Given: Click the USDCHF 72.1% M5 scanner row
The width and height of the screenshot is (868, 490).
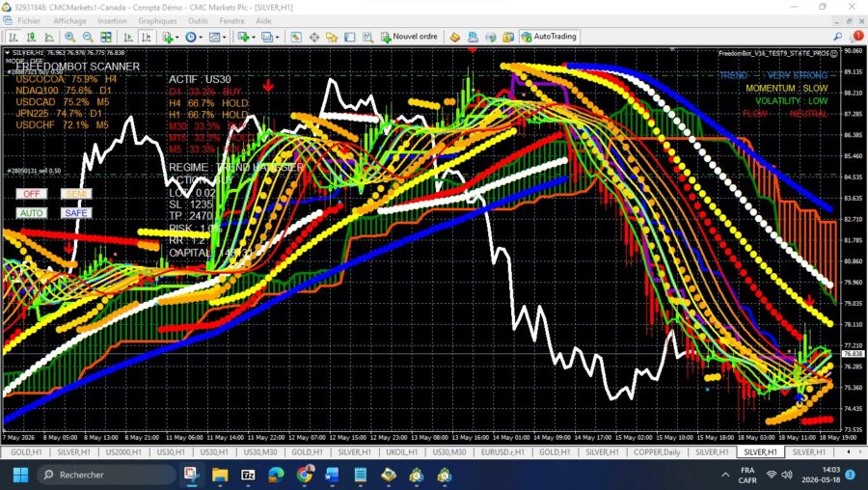Looking at the screenshot, I should [x=62, y=125].
